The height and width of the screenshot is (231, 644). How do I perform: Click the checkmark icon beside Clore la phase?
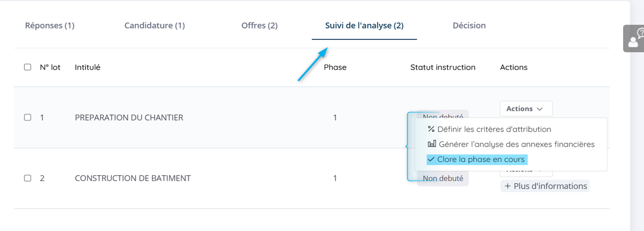pyautogui.click(x=431, y=159)
